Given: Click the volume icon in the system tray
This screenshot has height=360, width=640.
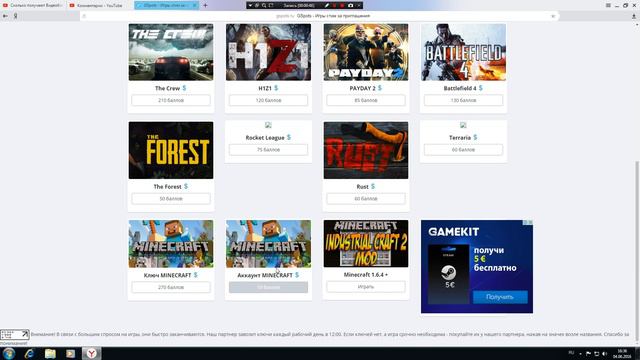Looking at the screenshot, I should click(604, 353).
